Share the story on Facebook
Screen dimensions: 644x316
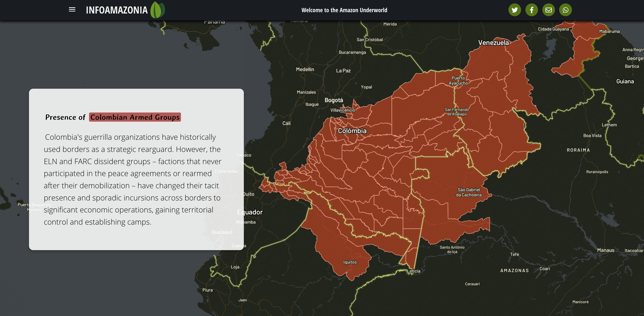click(x=532, y=10)
